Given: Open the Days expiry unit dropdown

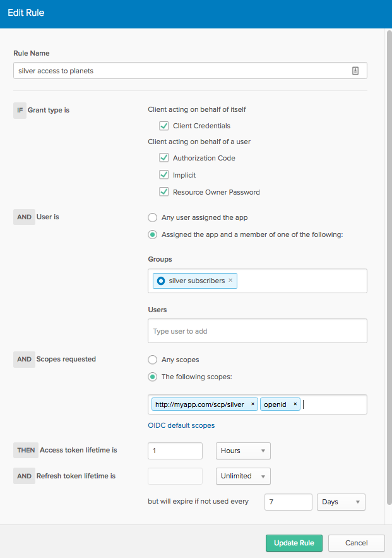Looking at the screenshot, I should 342,502.
